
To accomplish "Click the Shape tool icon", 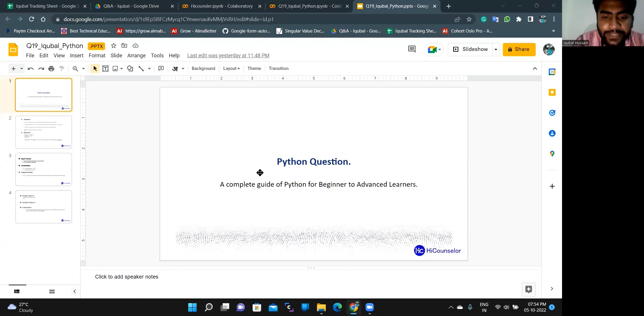I will 130,68.
